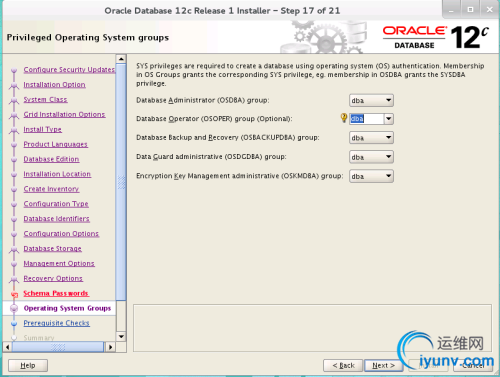Go to Configuration Options step
This screenshot has height=377, width=500.
(x=61, y=234)
